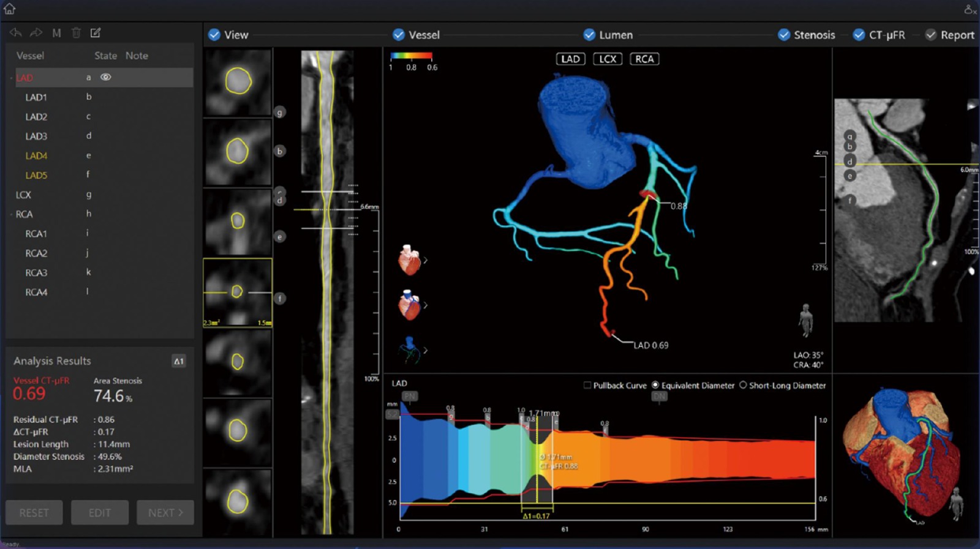Click the yellow reference line on curved CT view
The width and height of the screenshot is (980, 549).
coord(907,165)
